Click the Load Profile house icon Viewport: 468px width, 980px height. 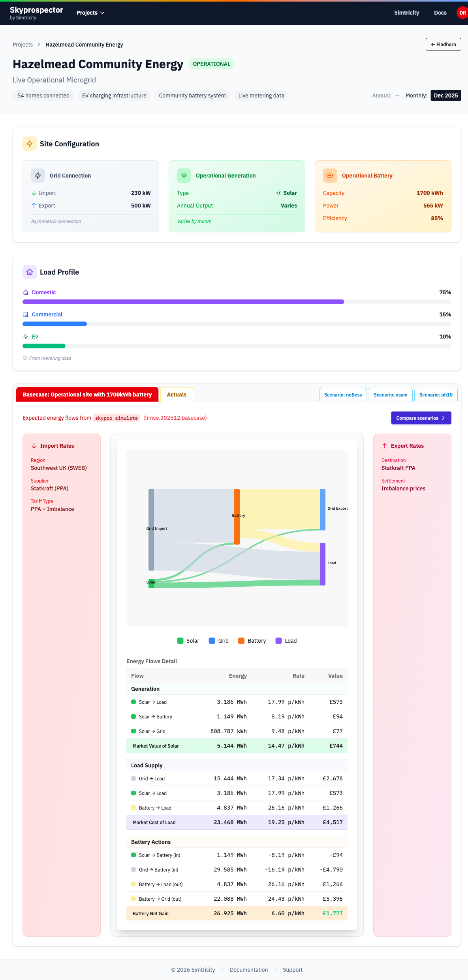click(x=30, y=272)
